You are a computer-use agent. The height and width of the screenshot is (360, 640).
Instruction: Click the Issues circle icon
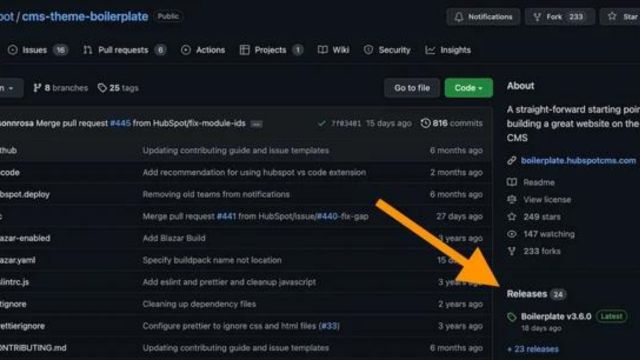pos(13,50)
